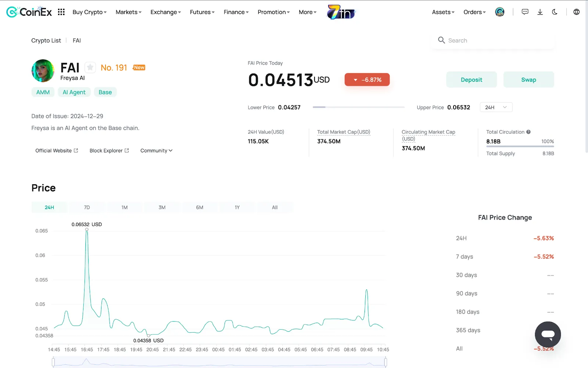Open the user profile avatar
The height and width of the screenshot is (368, 588).
500,12
